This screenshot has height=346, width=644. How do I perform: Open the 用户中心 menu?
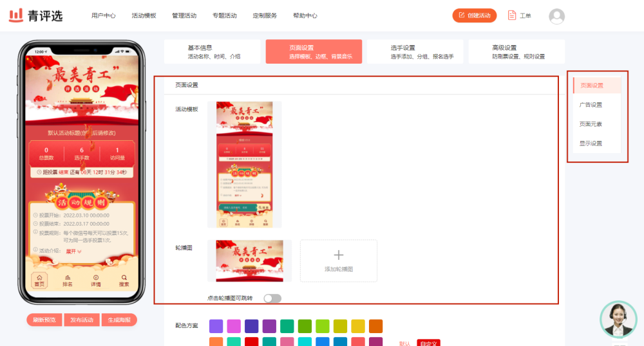point(104,15)
